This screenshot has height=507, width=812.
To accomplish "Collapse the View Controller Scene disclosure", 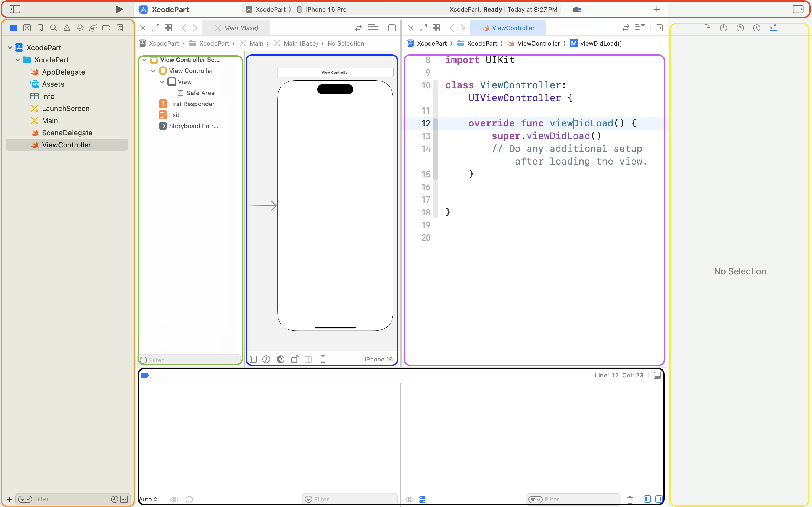I will coord(144,60).
